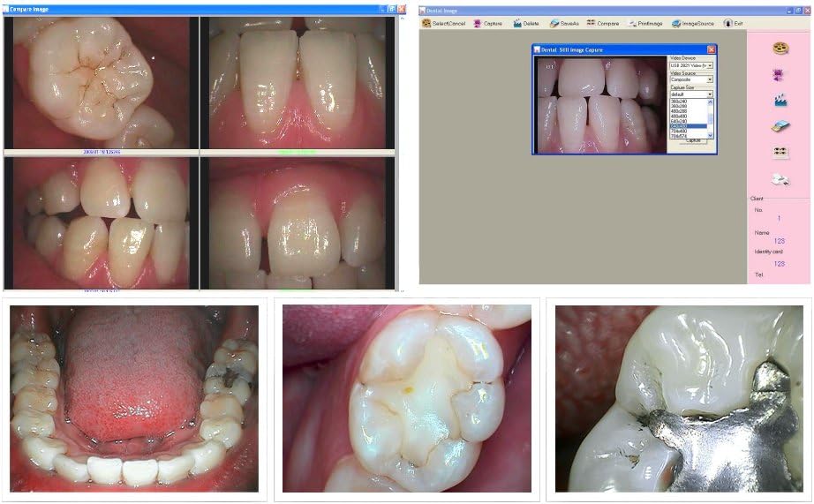Open Compare from the top toolbar
Image resolution: width=814 pixels, height=504 pixels.
[x=604, y=23]
